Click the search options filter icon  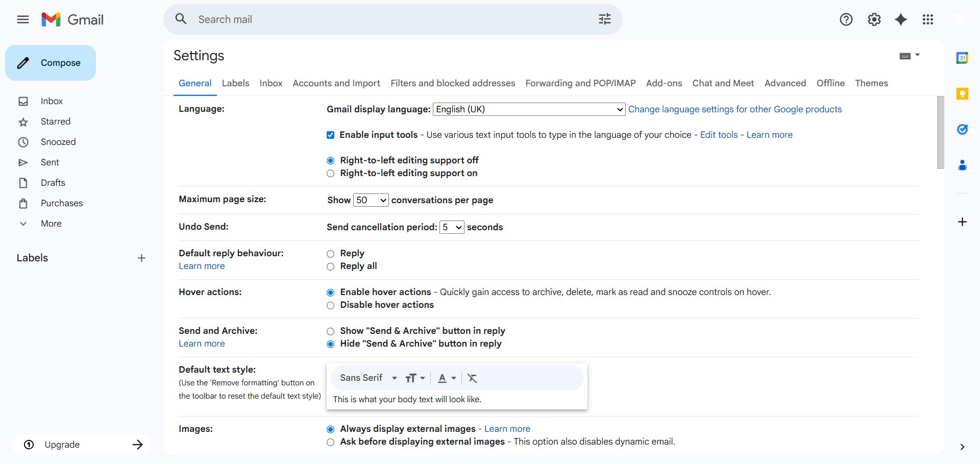click(604, 19)
